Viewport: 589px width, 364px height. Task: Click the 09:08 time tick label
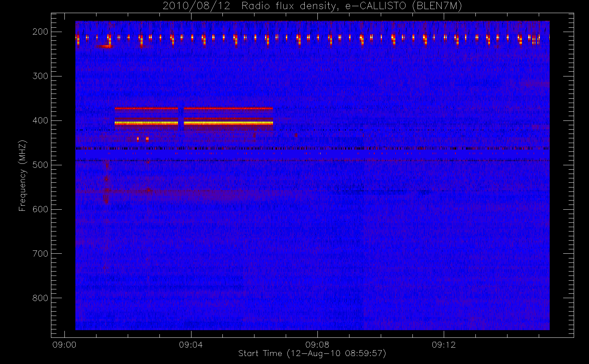click(x=317, y=345)
